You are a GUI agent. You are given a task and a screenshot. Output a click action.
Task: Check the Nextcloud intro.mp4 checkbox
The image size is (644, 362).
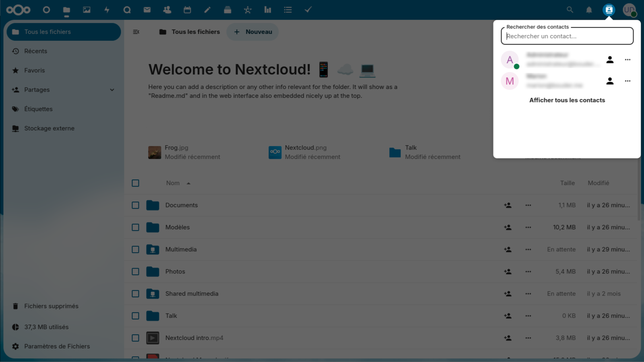click(x=136, y=338)
